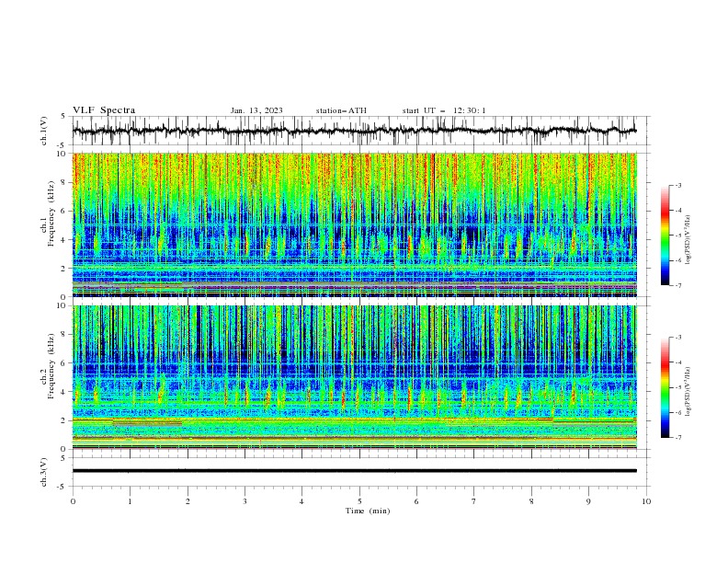Image resolution: width=728 pixels, height=563 pixels.
Task: Click the ch.2 colorbar 'log(PSD)(V²/Hz)' label
Action: click(688, 392)
